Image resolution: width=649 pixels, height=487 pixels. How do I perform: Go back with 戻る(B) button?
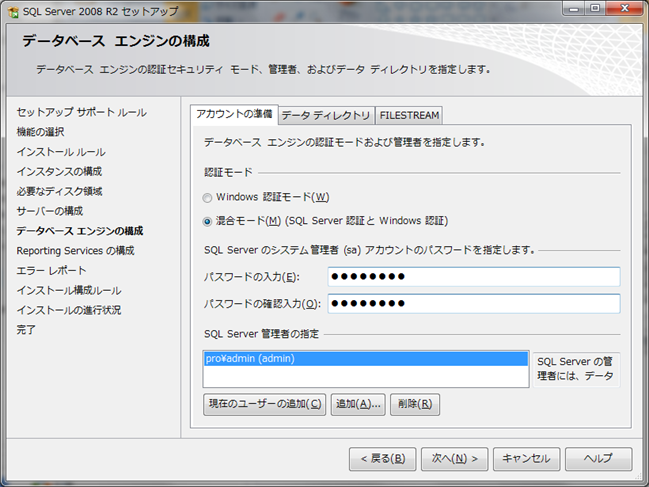pos(382,458)
